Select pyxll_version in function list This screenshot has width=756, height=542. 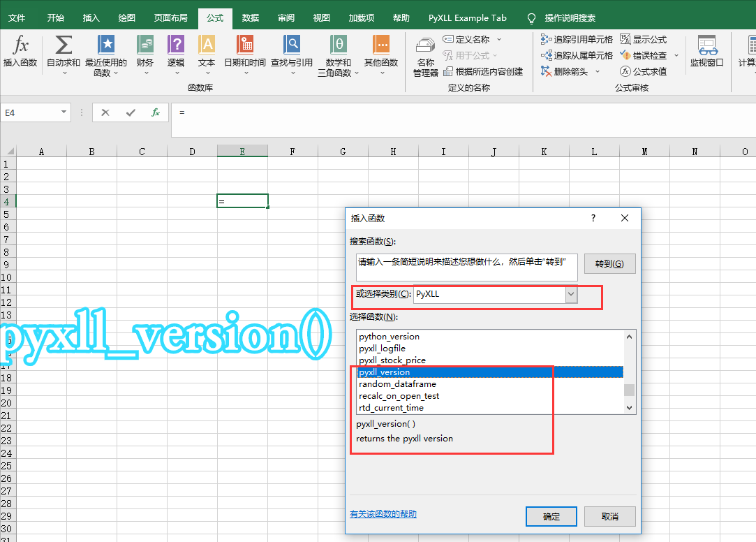pos(490,372)
